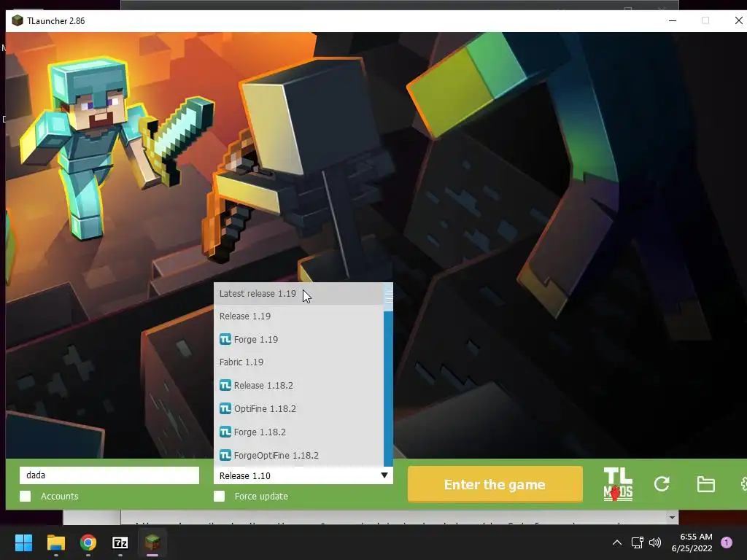The width and height of the screenshot is (747, 560).
Task: Open the TL Mods icon
Action: 618,484
